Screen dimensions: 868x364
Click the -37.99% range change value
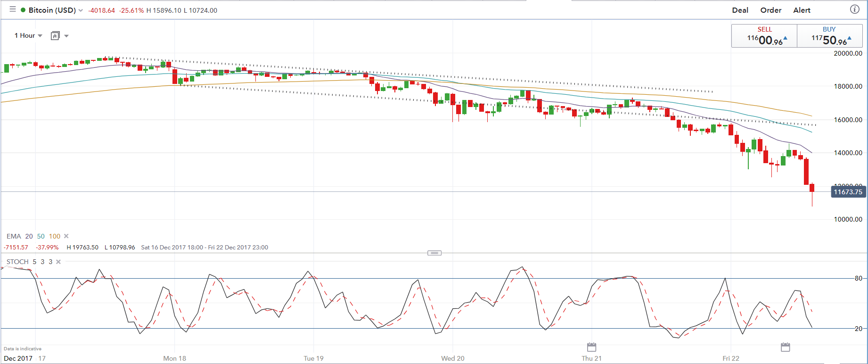pyautogui.click(x=48, y=248)
